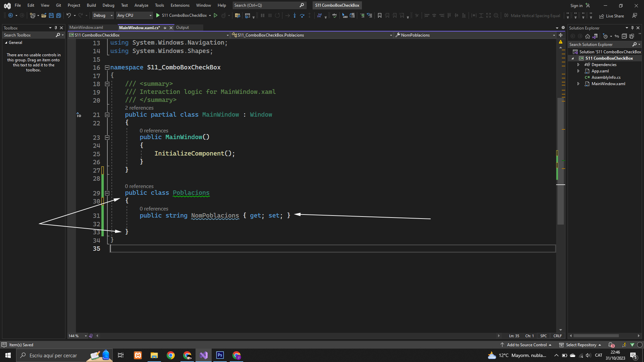This screenshot has height=362, width=644.
Task: Open the Build menu
Action: point(91,5)
